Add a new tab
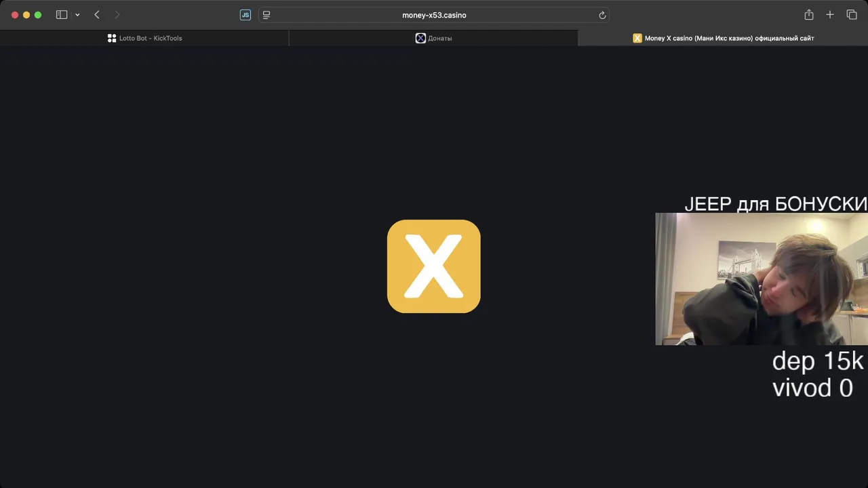Screen dimensions: 868x488 (830, 15)
